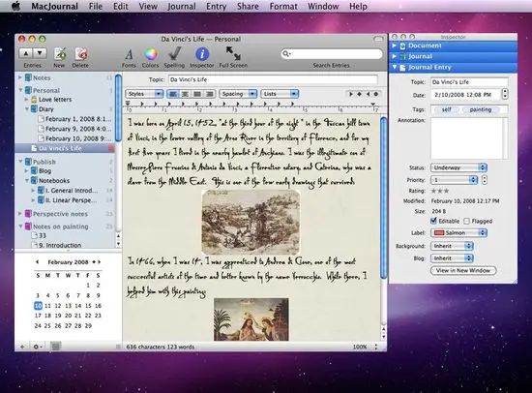This screenshot has width=532, height=393.
Task: Select left text alignment button
Action: (173, 94)
